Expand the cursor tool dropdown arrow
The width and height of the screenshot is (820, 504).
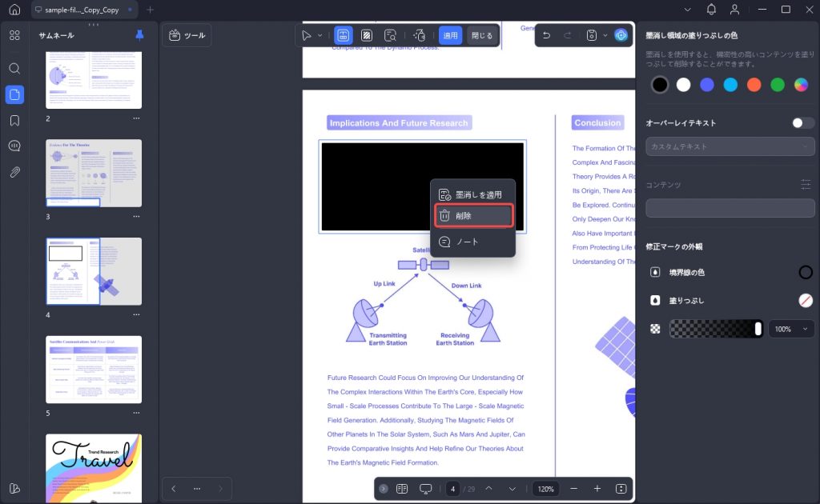click(320, 35)
